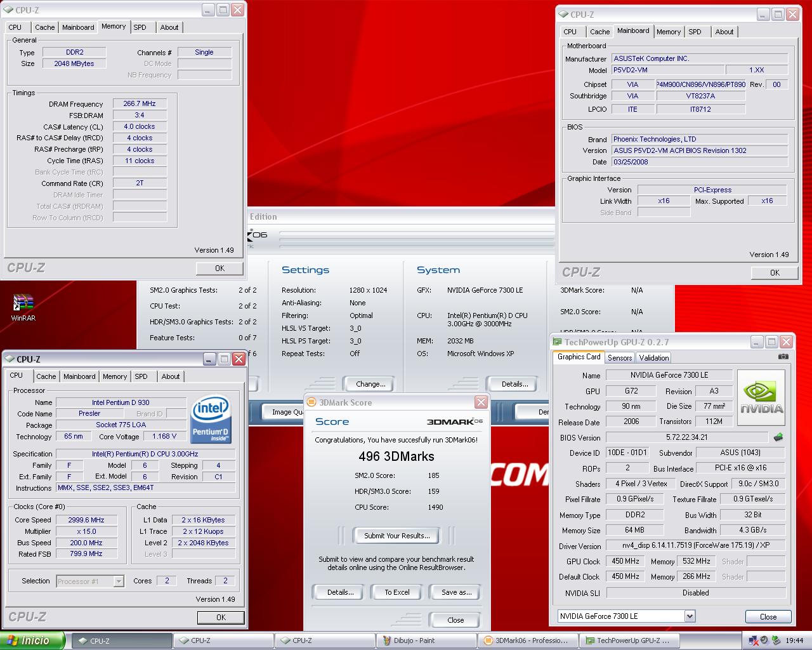Click OK in CPU-Z Mainboard window
Viewport: 812px width, 650px height.
point(775,273)
